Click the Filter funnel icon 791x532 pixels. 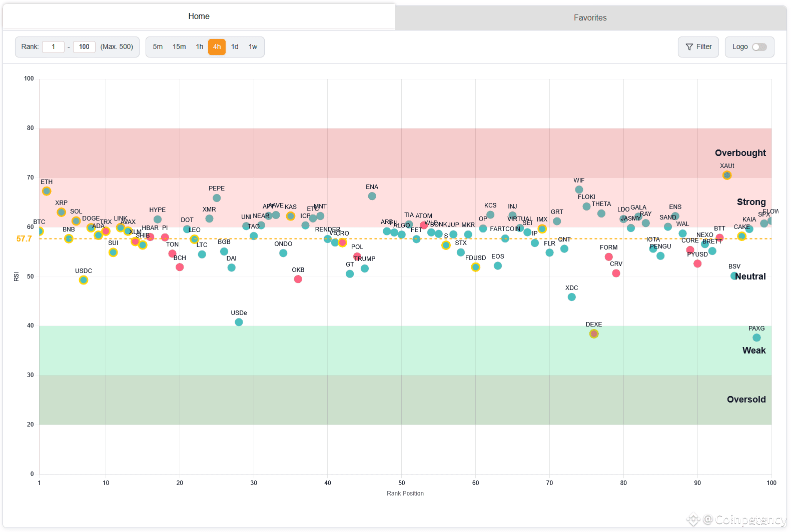point(689,47)
